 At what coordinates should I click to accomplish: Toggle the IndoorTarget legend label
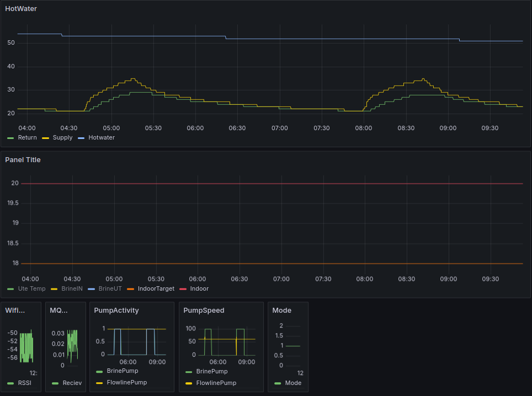point(156,288)
